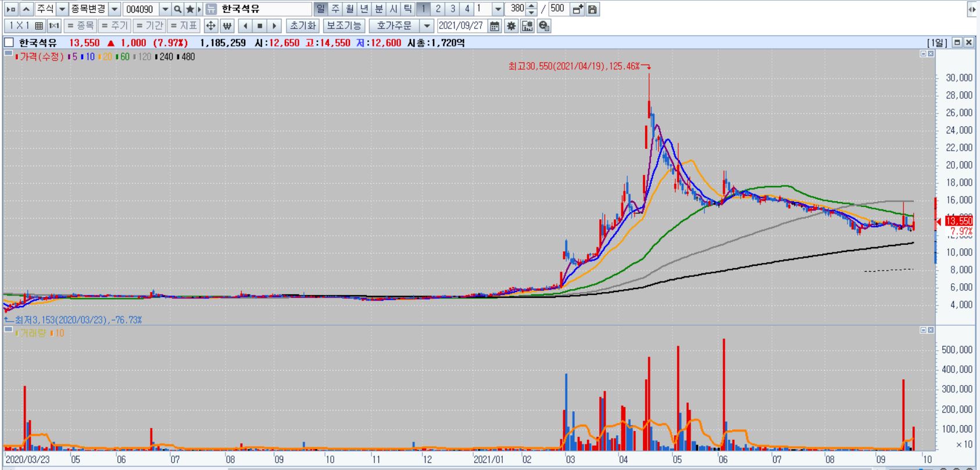
Task: Click the 초기화 reset button
Action: tap(302, 26)
